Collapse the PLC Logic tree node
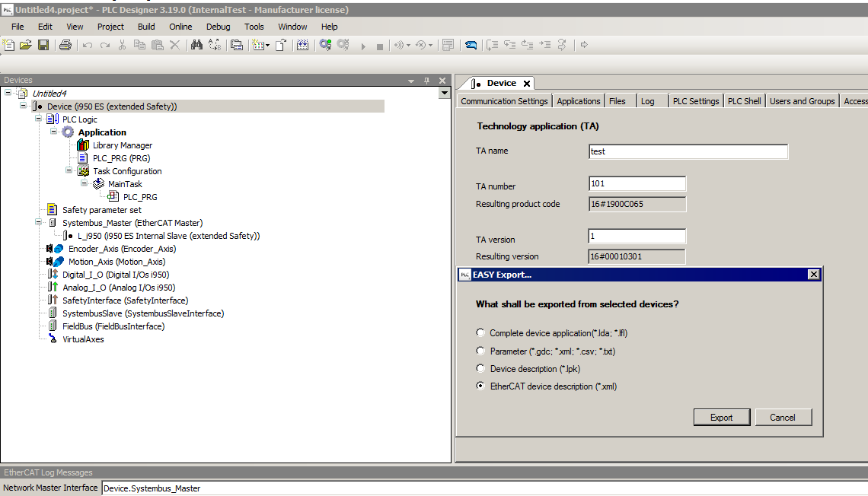This screenshot has height=496, width=868. click(38, 119)
